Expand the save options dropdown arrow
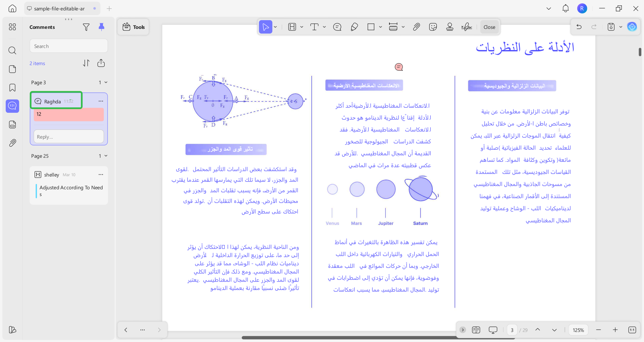Viewport: 644px width, 342px height. click(x=621, y=27)
